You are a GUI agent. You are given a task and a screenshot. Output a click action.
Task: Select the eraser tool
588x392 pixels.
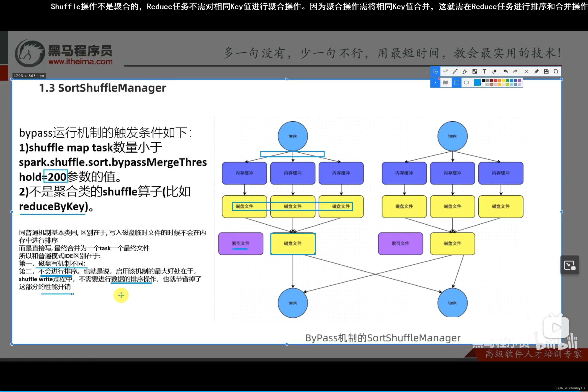(494, 72)
